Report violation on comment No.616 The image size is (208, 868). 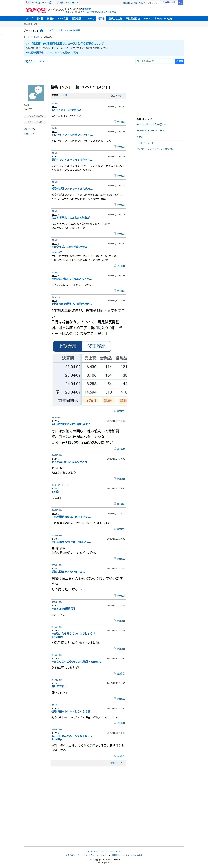coord(119,147)
